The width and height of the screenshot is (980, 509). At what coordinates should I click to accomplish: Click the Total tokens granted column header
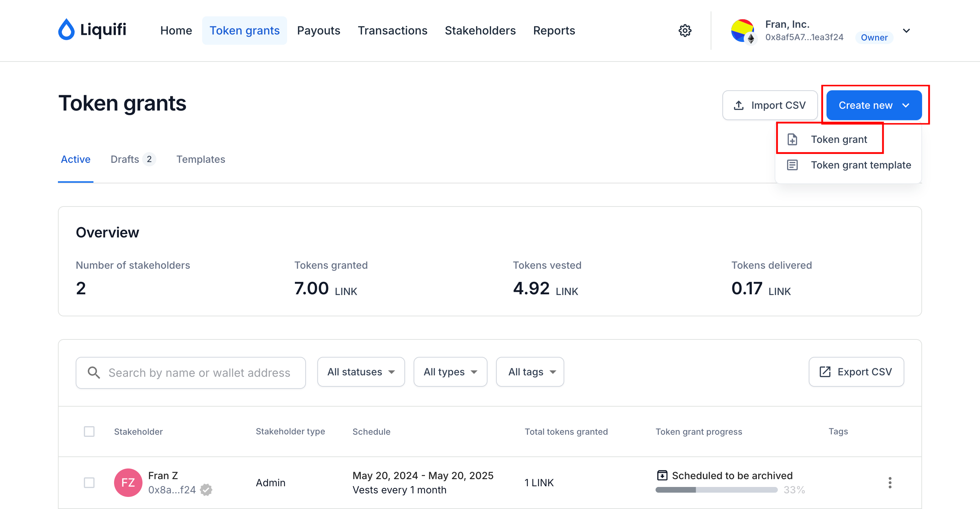pos(566,432)
